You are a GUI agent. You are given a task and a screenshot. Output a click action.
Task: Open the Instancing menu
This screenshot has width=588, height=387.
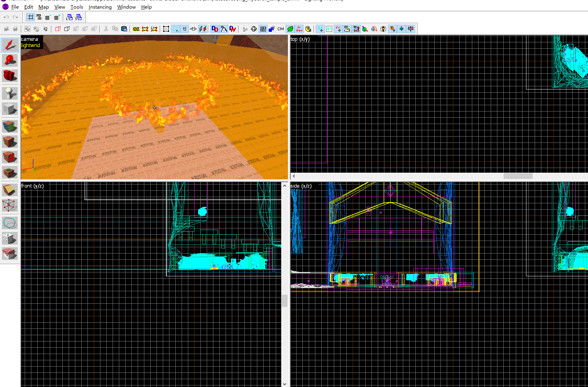100,7
